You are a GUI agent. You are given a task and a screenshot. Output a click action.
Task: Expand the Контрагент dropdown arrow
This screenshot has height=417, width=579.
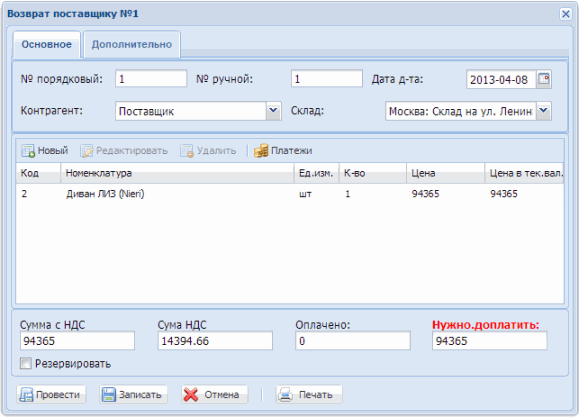273,111
